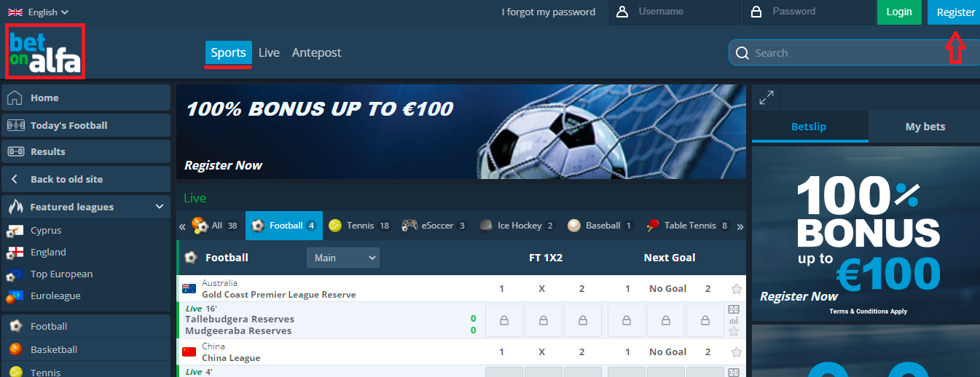This screenshot has width=980, height=377.
Task: Favorite the Gold Coast Premier League Reserve star
Action: coord(736,289)
